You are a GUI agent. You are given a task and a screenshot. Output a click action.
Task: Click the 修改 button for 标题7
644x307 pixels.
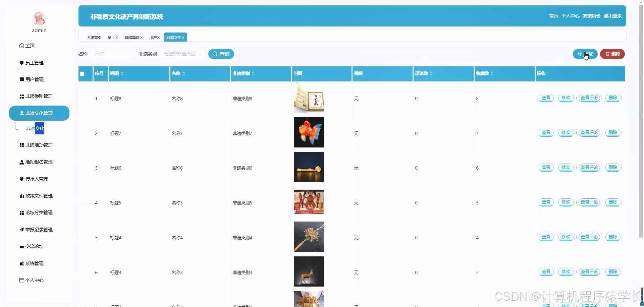click(566, 133)
